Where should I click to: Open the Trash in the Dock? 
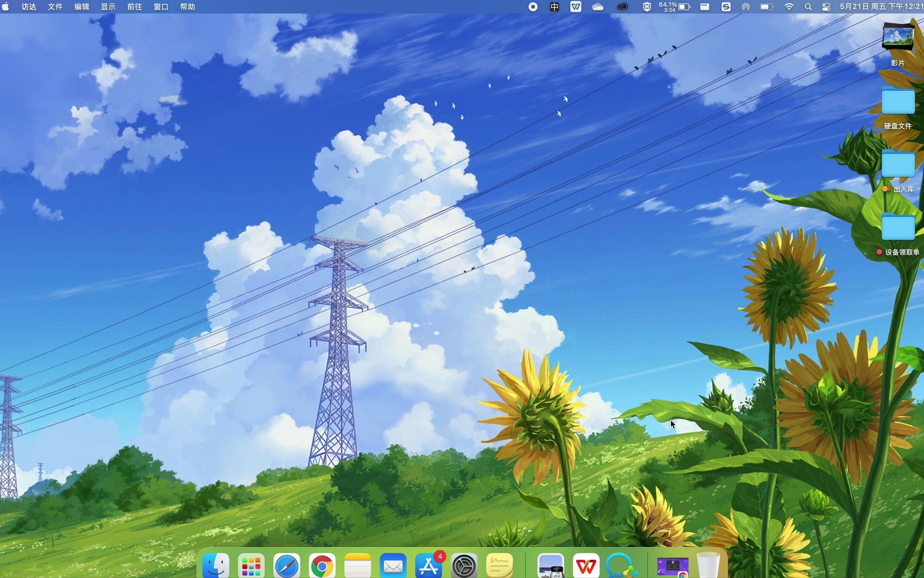point(709,565)
